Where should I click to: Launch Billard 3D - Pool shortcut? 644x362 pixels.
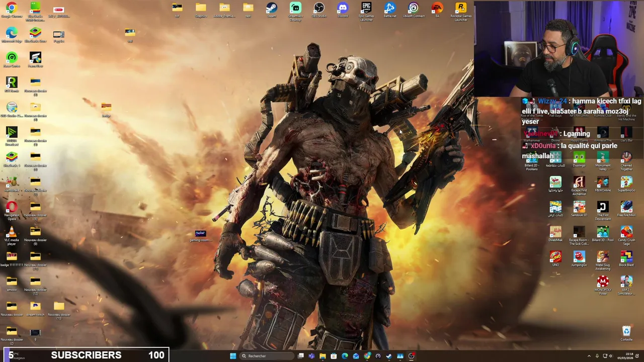click(x=603, y=234)
